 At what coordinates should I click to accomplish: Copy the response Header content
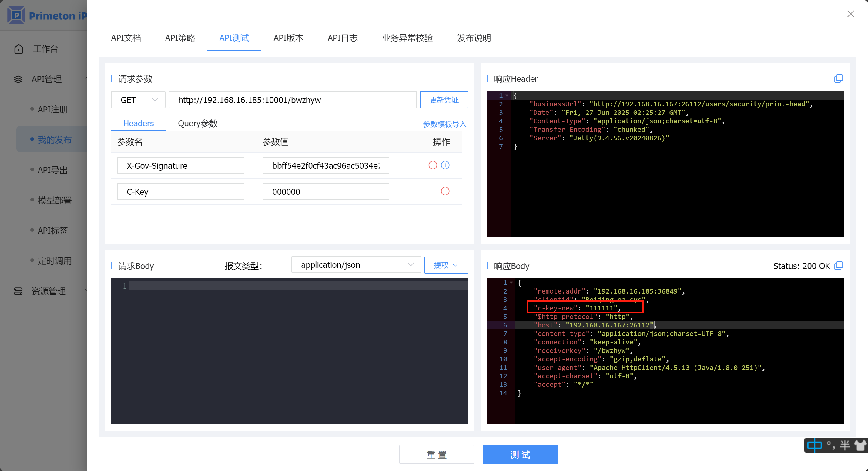click(x=838, y=78)
